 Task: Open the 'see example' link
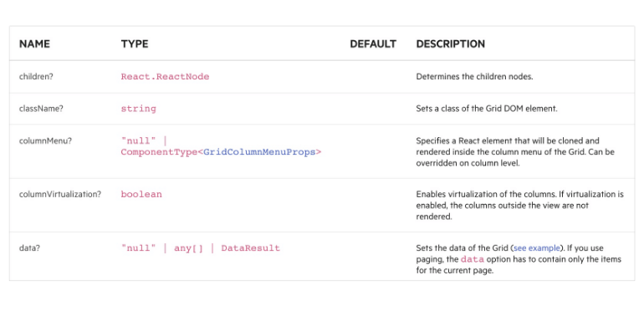[x=537, y=248]
